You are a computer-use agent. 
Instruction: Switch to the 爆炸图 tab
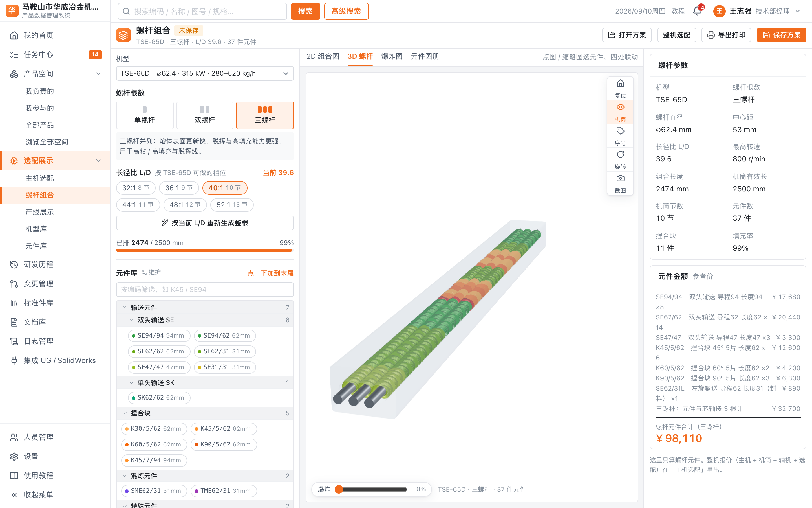[x=392, y=56]
